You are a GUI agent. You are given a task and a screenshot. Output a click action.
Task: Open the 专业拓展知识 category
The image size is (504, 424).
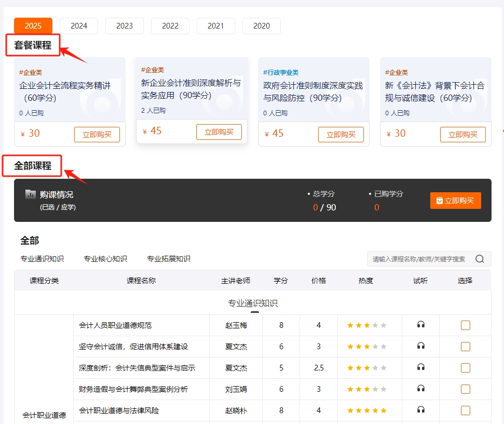pos(169,258)
